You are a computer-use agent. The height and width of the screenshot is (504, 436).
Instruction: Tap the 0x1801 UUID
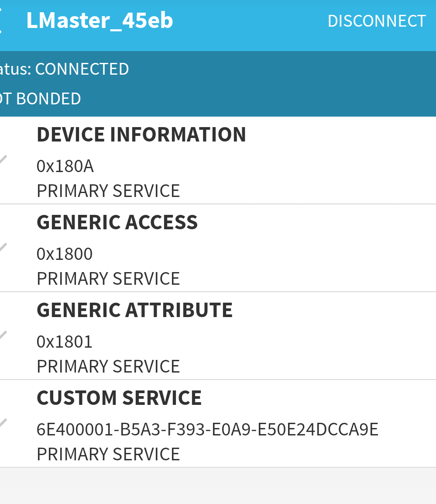pos(65,342)
